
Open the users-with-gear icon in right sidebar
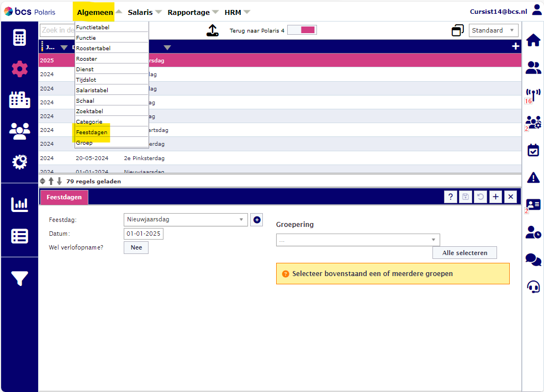534,123
